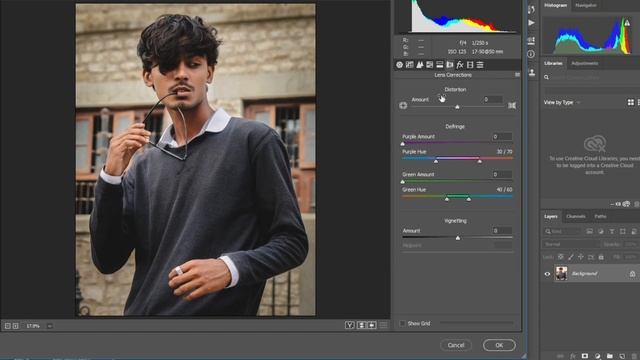Click add layer mask icon at Layers bottom
The width and height of the screenshot is (640, 360).
584,356
